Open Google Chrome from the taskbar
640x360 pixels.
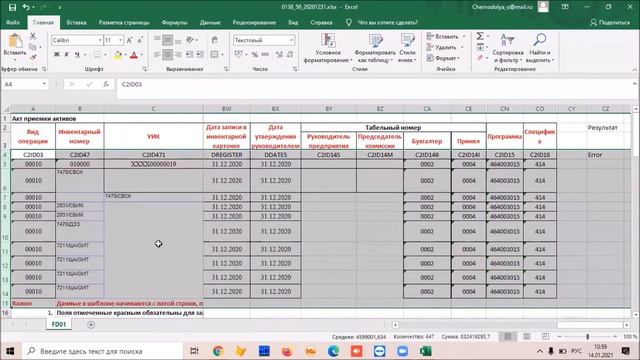218,351
